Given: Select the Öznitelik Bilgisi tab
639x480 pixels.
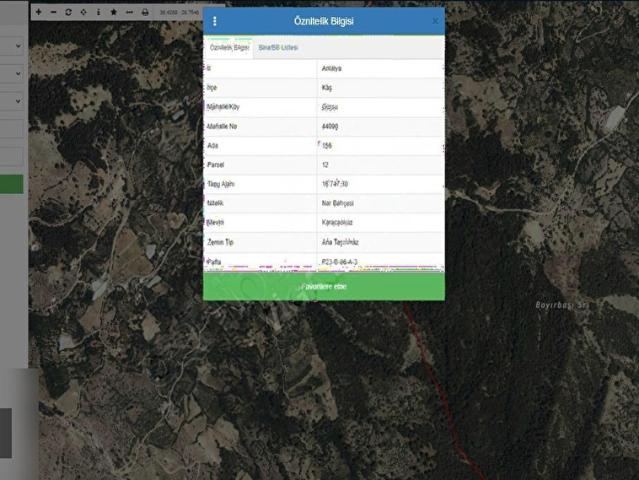Looking at the screenshot, I should [x=228, y=47].
